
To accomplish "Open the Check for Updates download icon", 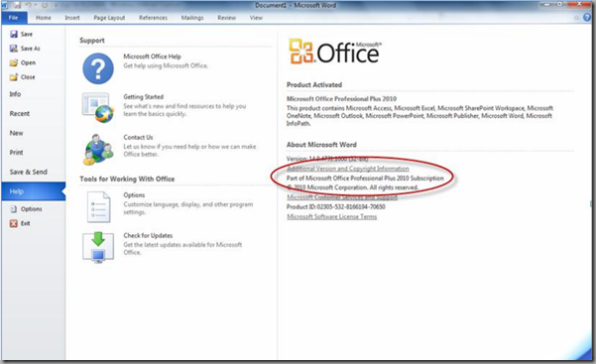I will point(98,247).
